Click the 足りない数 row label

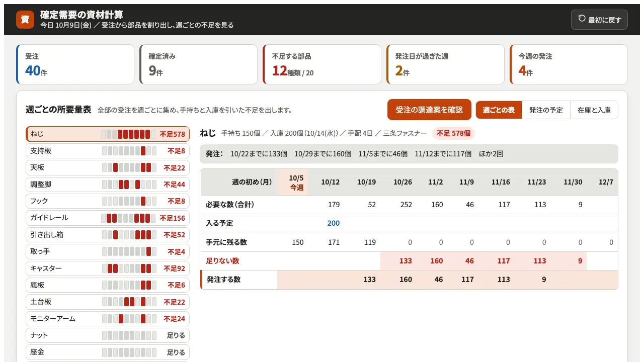click(222, 261)
